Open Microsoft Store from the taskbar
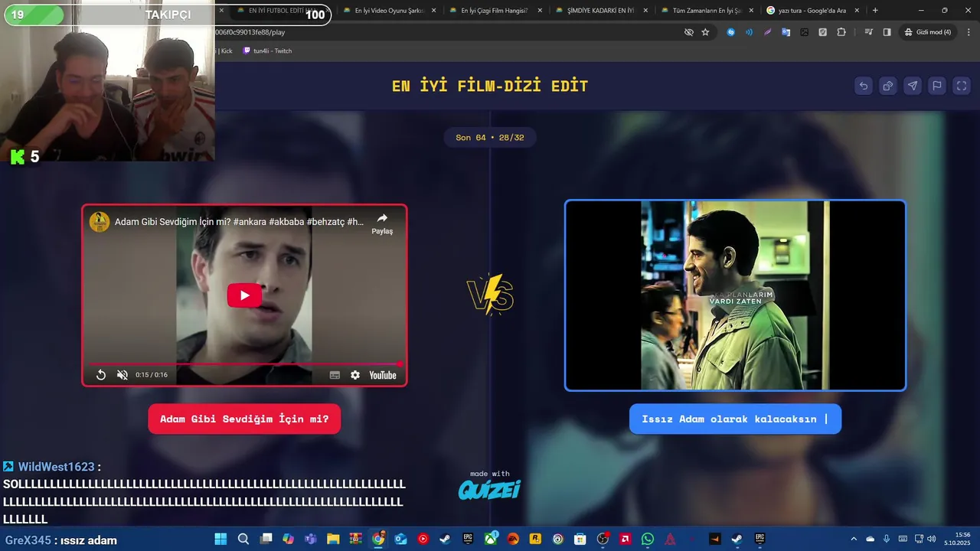The image size is (980, 551). pos(580,539)
